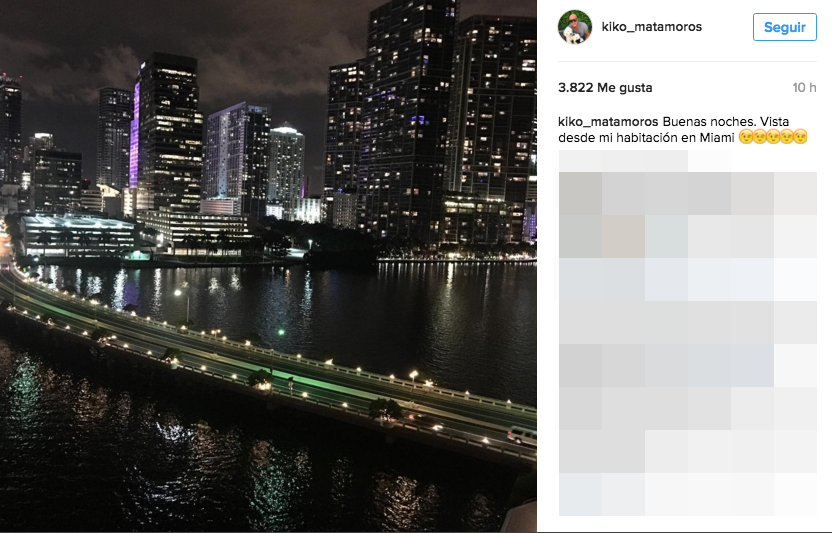Click the 3.822 Me gusta likes count
The height and width of the screenshot is (533, 832).
(605, 88)
